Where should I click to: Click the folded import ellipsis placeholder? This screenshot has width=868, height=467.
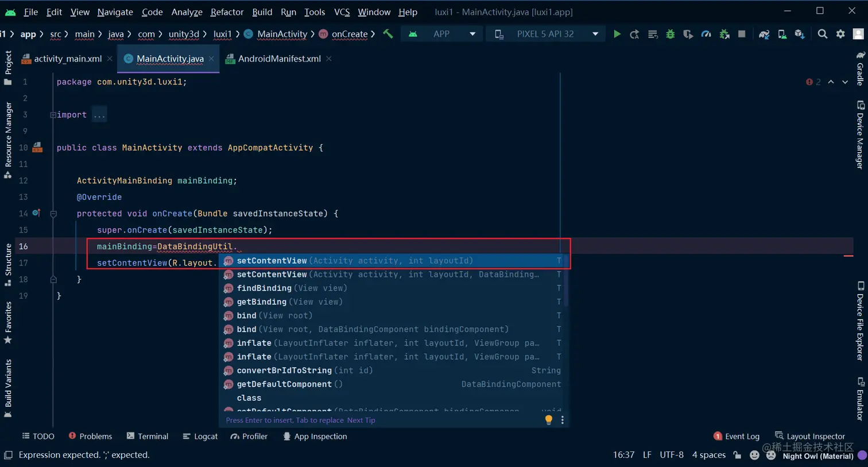pyautogui.click(x=99, y=115)
